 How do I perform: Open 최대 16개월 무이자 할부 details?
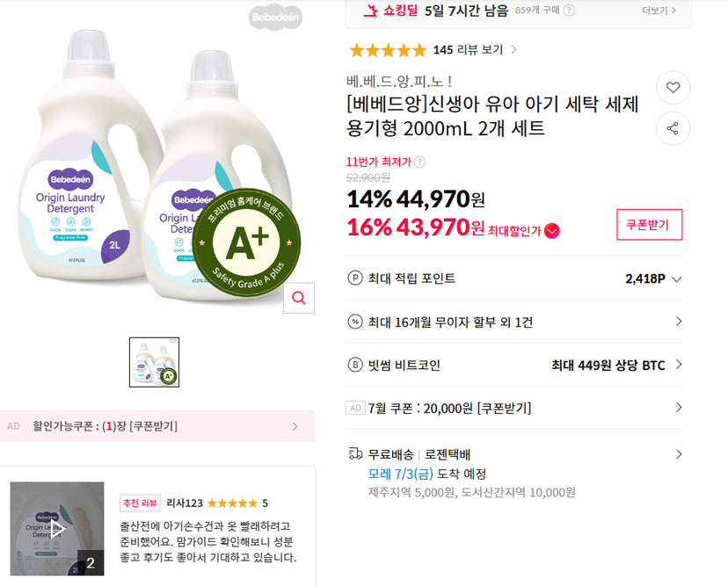tap(514, 322)
